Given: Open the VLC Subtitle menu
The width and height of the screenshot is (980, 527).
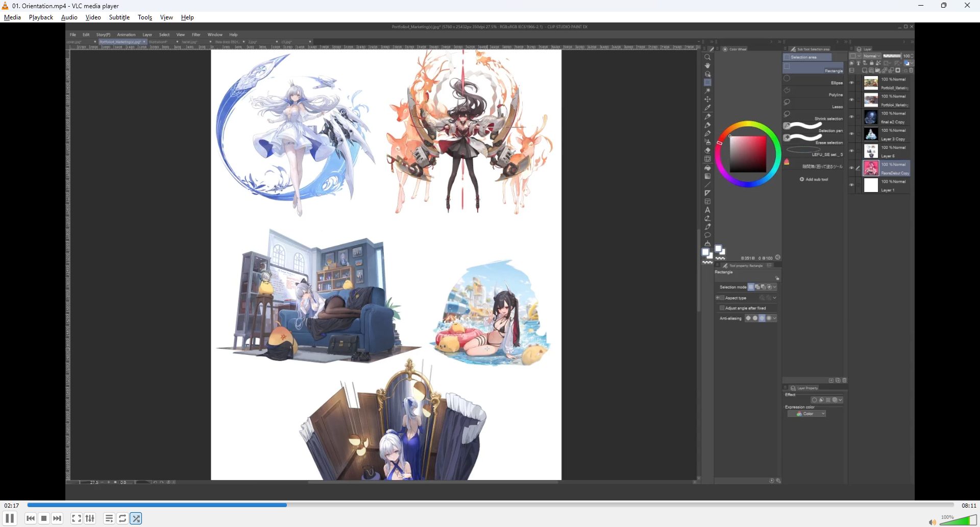Looking at the screenshot, I should [x=119, y=17].
